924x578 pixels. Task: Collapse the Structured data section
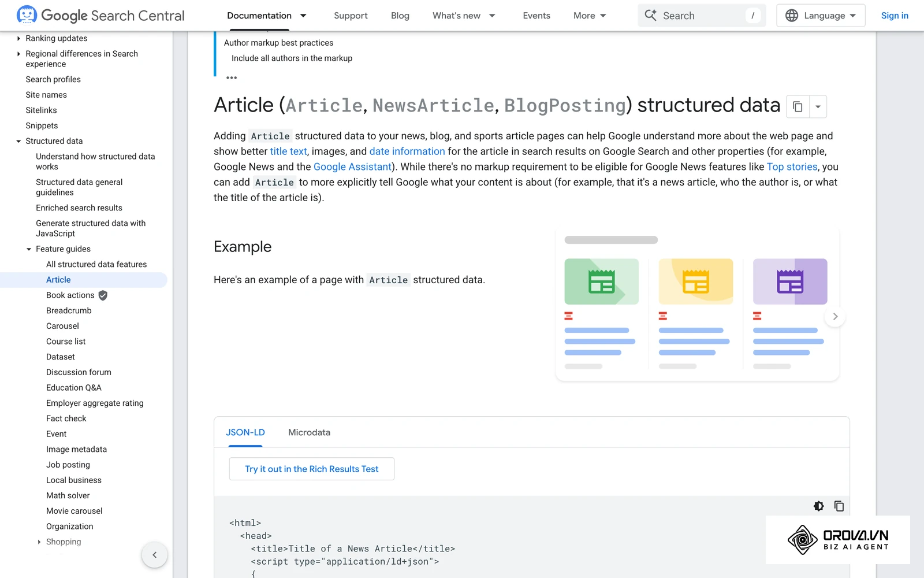[x=18, y=141]
